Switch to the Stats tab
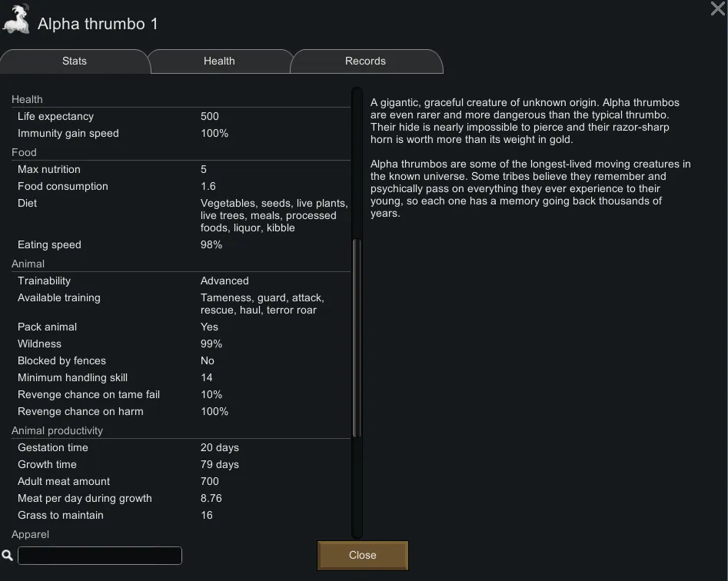This screenshot has height=581, width=728. pyautogui.click(x=75, y=61)
